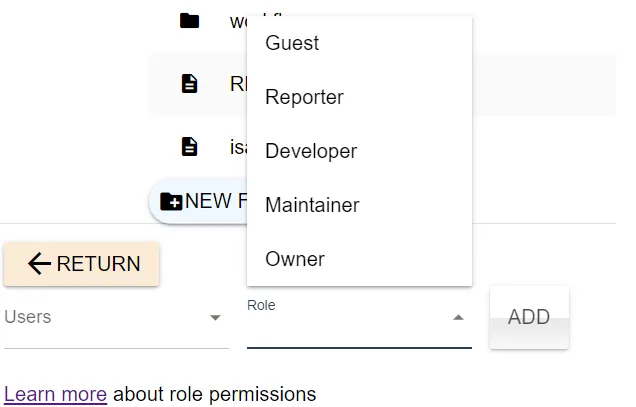Open the Learn more link
This screenshot has height=407, width=636.
tap(55, 394)
